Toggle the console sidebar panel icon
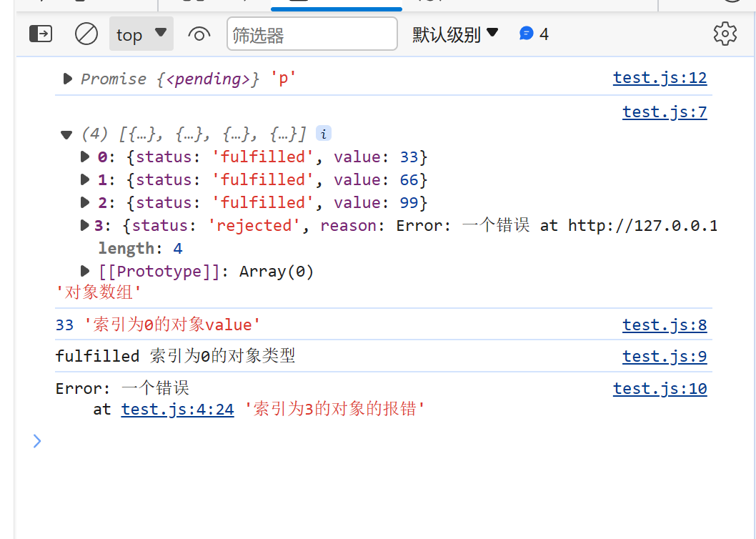Image resolution: width=756 pixels, height=539 pixels. (41, 34)
